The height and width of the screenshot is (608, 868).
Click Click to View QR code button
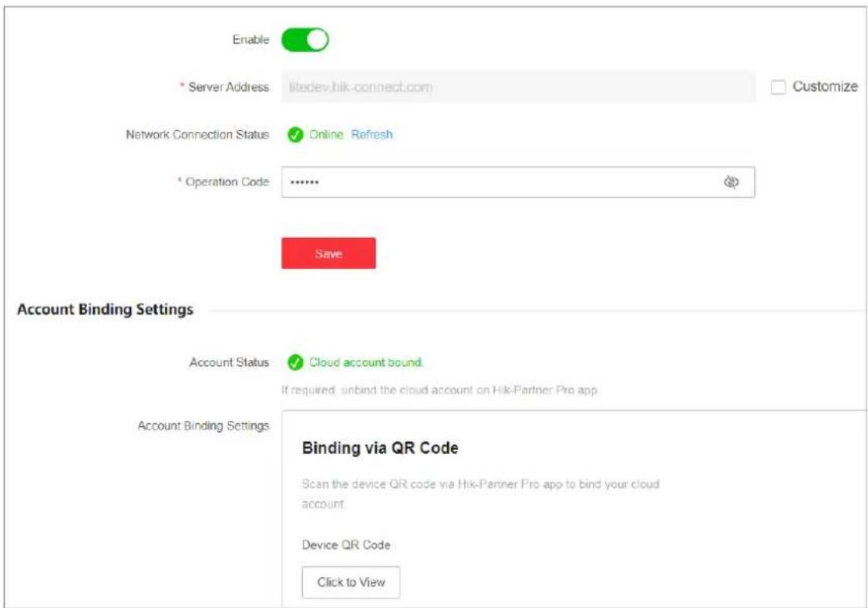coord(351,582)
